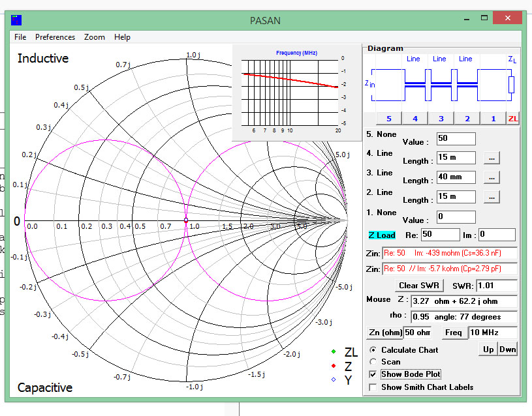The image size is (532, 416).
Task: Click the 10 MHz frequency field
Action: (493, 333)
